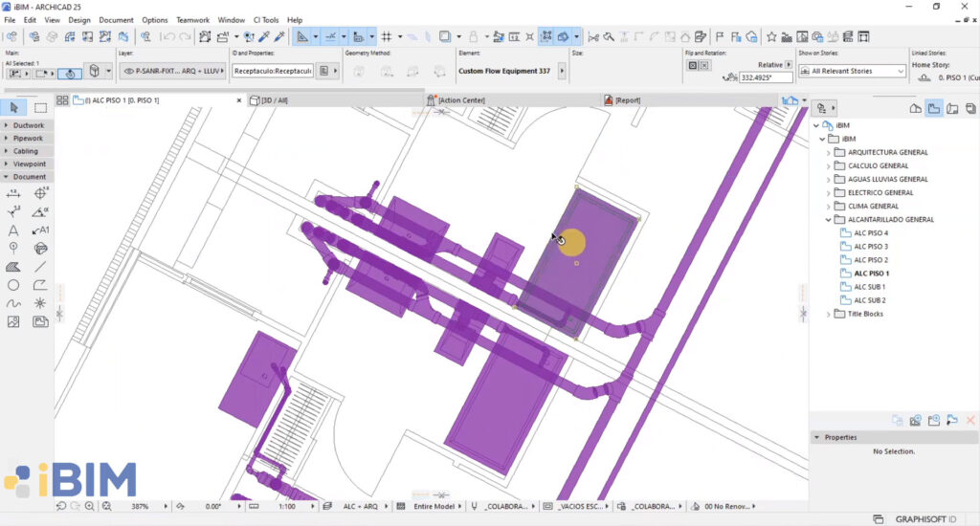The image size is (980, 526).
Task: Collapse the ALCANTARILLADO GENERAL folder
Action: (x=829, y=220)
